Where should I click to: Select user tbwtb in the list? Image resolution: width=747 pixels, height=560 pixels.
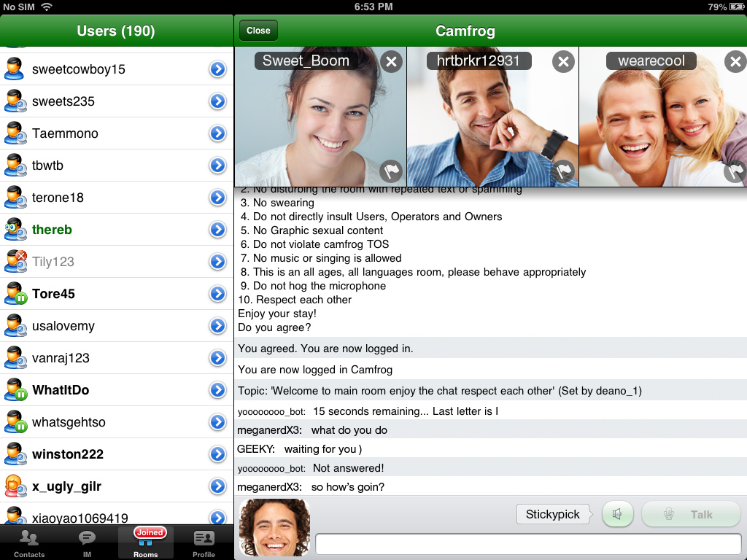[x=117, y=166]
